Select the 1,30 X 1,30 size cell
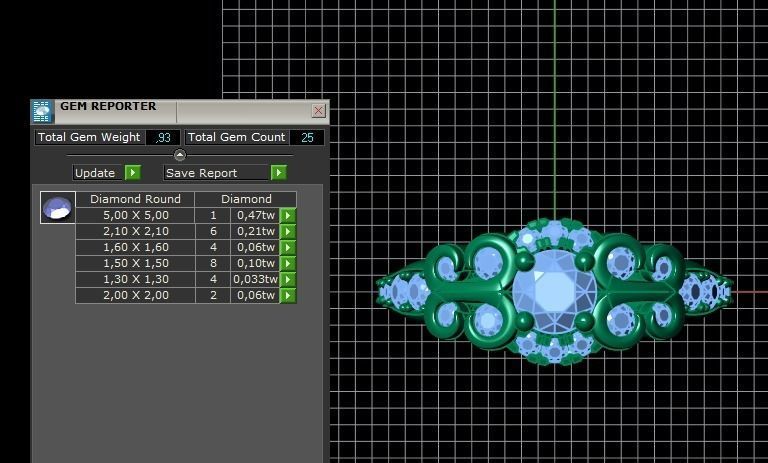Image resolution: width=768 pixels, height=463 pixels. click(x=136, y=279)
